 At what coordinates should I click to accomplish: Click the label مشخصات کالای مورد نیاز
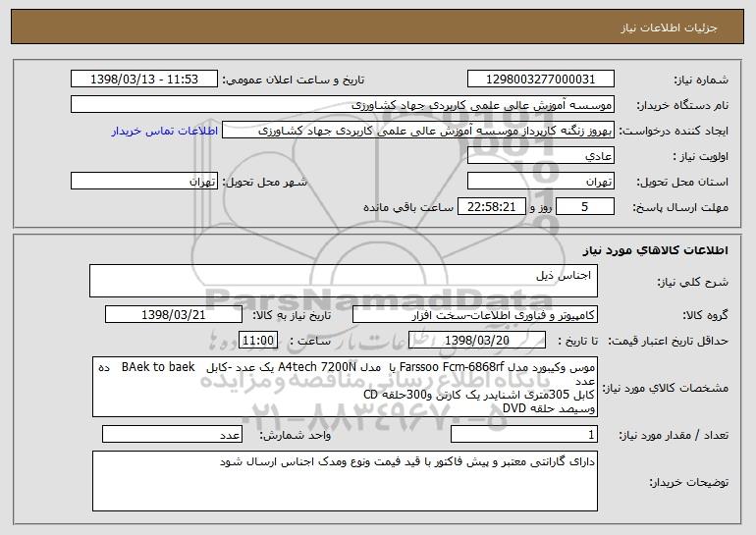[667, 388]
